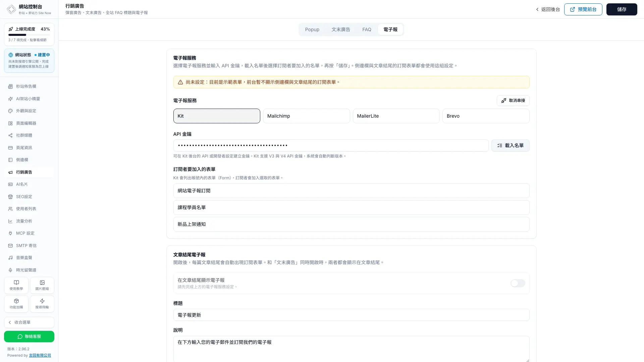Click the 儲存 save button
Screen dimensions: 644x362
tap(622, 9)
